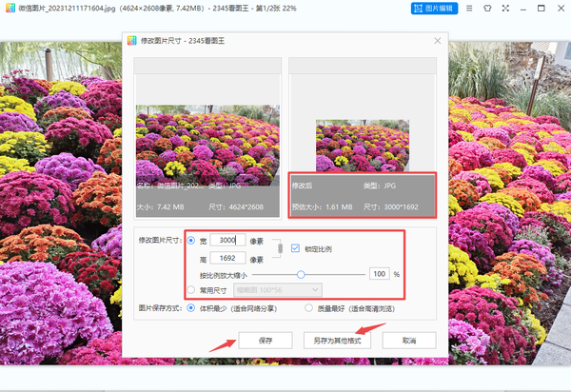This screenshot has width=571, height=392.
Task: Select the 质量最好 save option
Action: point(308,308)
